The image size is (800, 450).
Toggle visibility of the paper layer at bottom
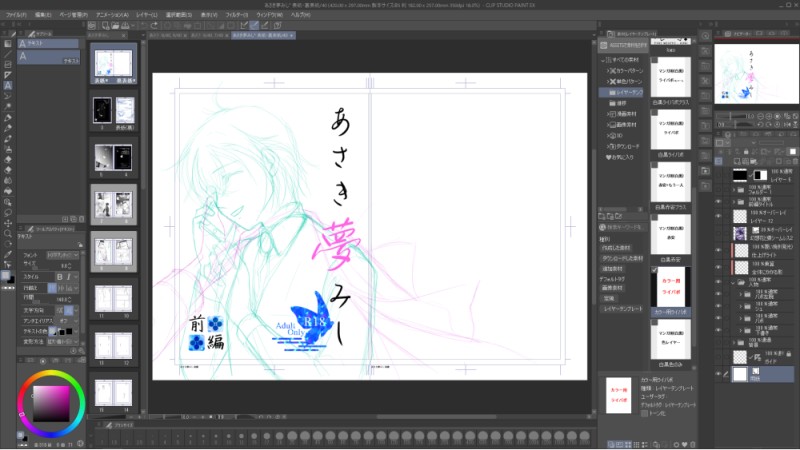pos(718,374)
